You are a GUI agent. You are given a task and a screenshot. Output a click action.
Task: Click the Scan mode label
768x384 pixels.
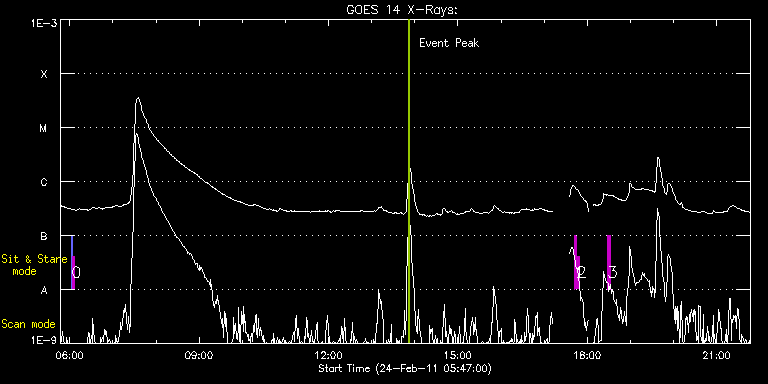click(28, 324)
